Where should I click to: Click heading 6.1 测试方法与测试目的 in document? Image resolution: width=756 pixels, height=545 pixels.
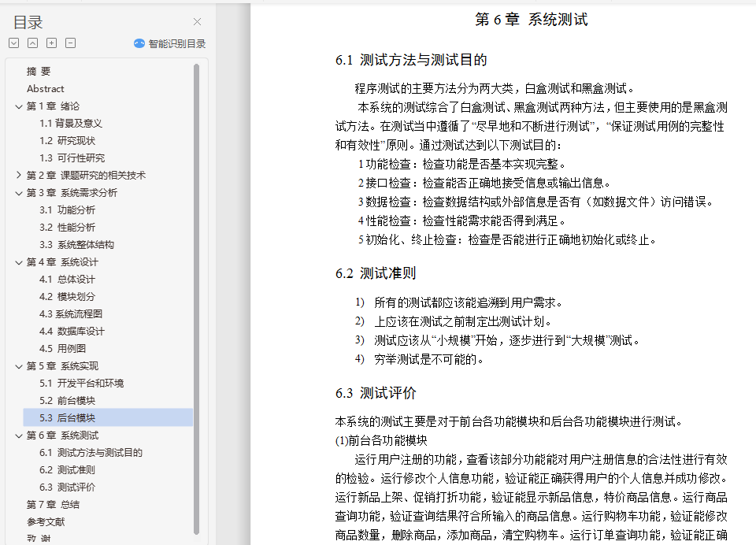tap(411, 60)
